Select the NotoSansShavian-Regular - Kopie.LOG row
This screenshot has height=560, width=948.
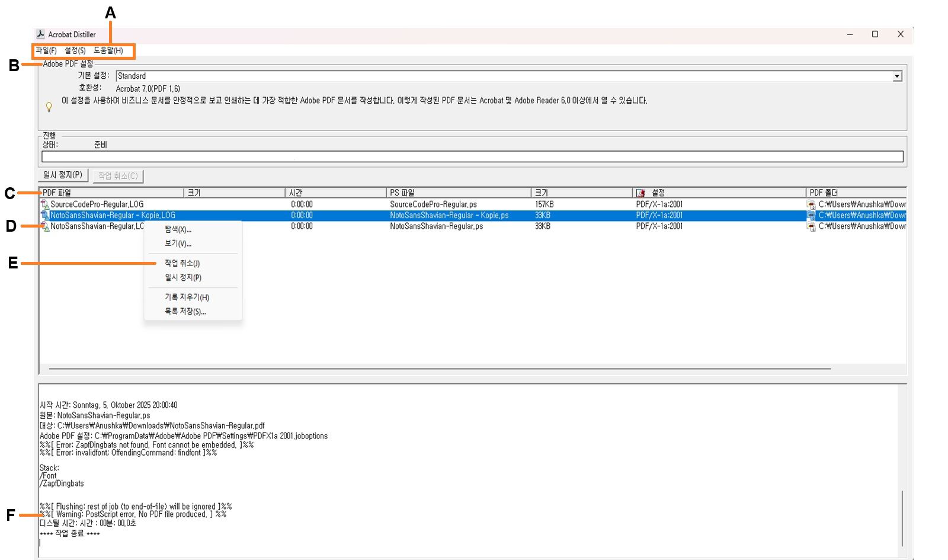113,216
